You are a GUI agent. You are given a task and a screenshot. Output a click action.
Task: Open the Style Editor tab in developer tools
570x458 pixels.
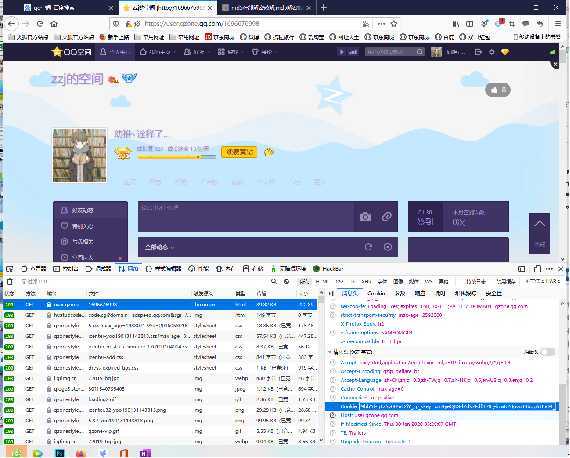click(x=163, y=269)
